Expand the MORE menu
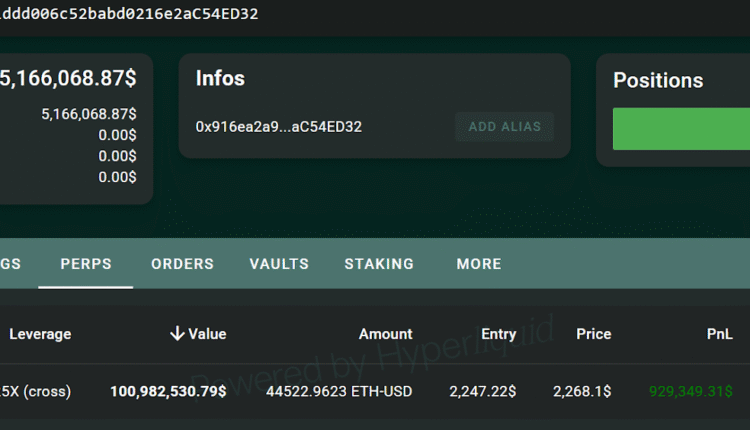Screen dimensions: 750x430 pyautogui.click(x=479, y=264)
